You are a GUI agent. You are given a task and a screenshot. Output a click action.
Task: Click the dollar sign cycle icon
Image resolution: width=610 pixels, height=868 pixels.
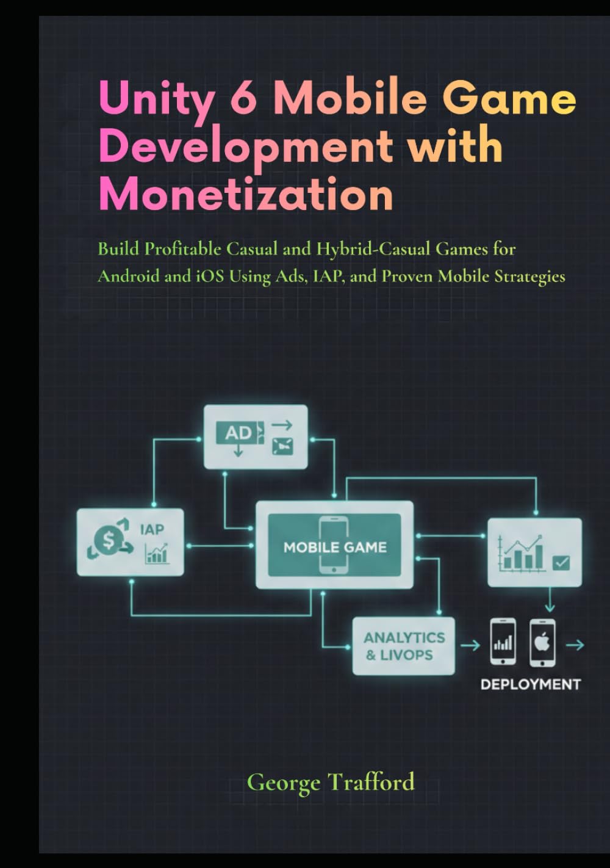tap(110, 541)
